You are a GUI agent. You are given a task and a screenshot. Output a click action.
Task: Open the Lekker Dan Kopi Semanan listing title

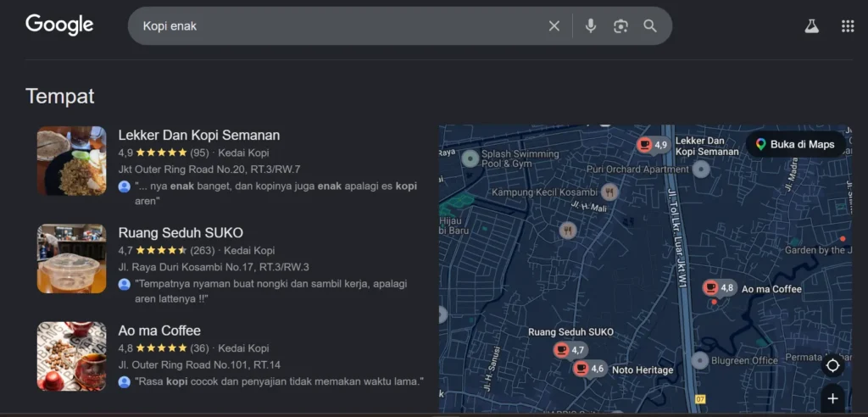tap(198, 135)
